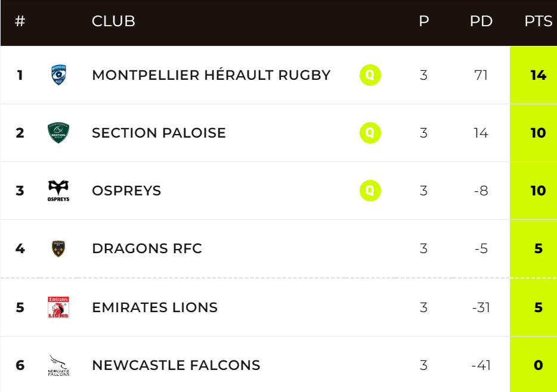Click the P played column header
557x392 pixels.
click(x=423, y=21)
